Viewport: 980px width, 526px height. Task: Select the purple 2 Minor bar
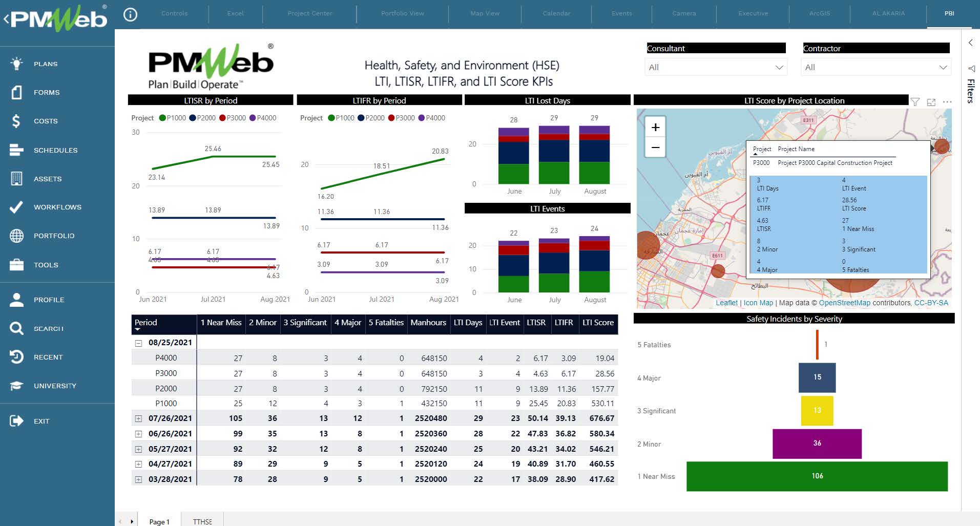[817, 444]
